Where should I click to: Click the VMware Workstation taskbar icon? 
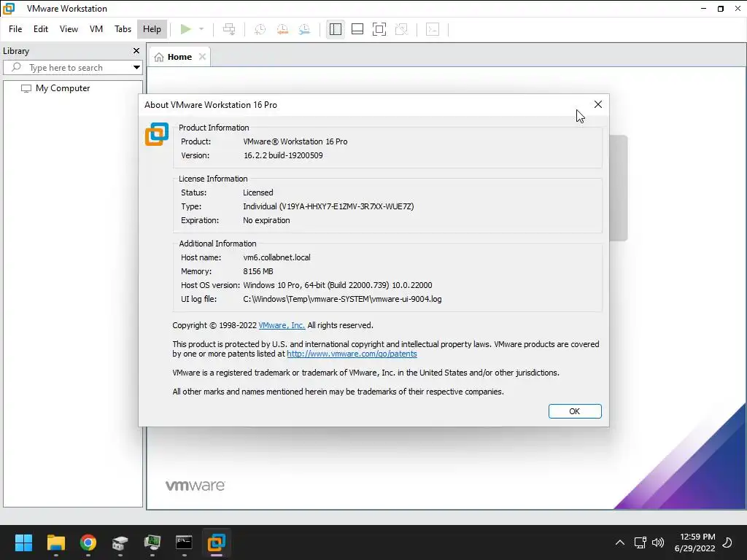point(216,542)
